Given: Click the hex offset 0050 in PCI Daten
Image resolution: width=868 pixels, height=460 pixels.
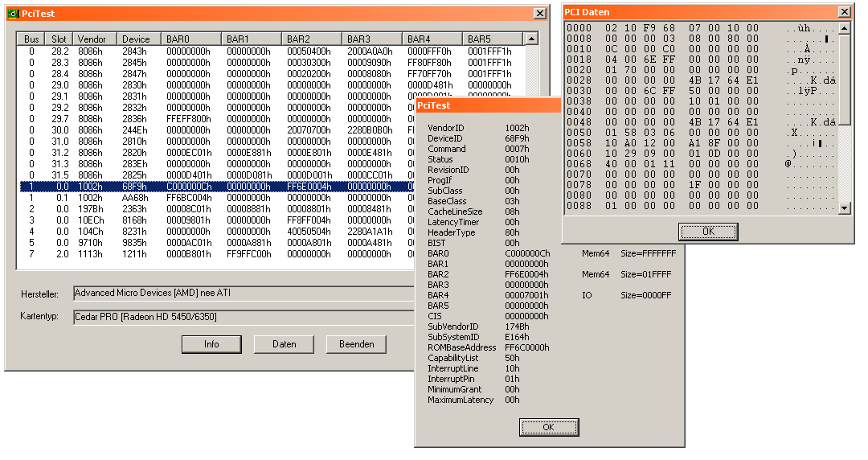Looking at the screenshot, I should [x=579, y=133].
